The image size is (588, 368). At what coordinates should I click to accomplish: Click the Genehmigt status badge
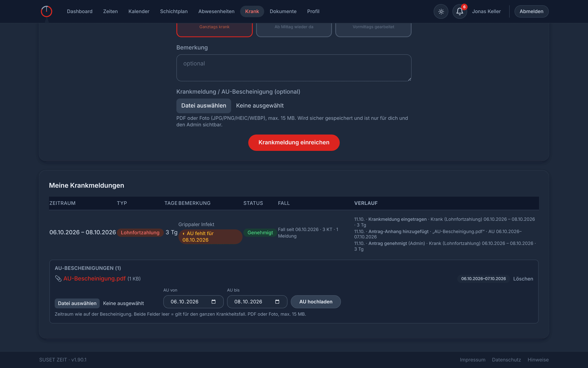click(260, 233)
